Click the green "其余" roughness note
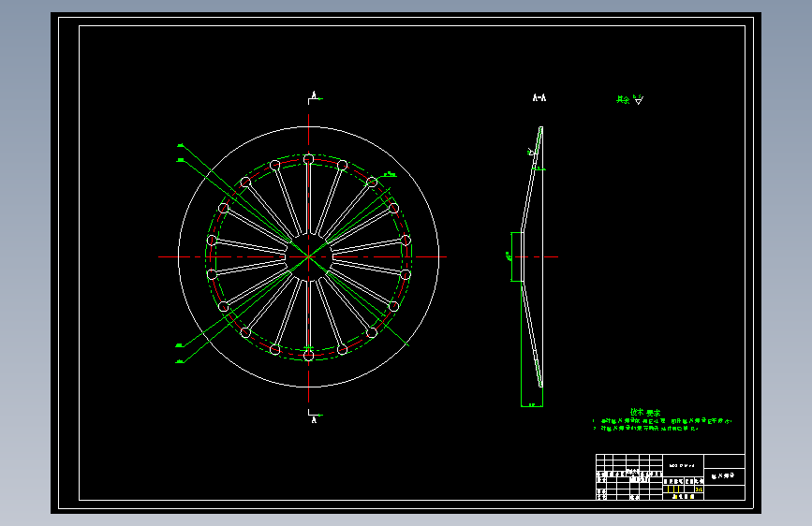This screenshot has width=812, height=526. (x=623, y=100)
